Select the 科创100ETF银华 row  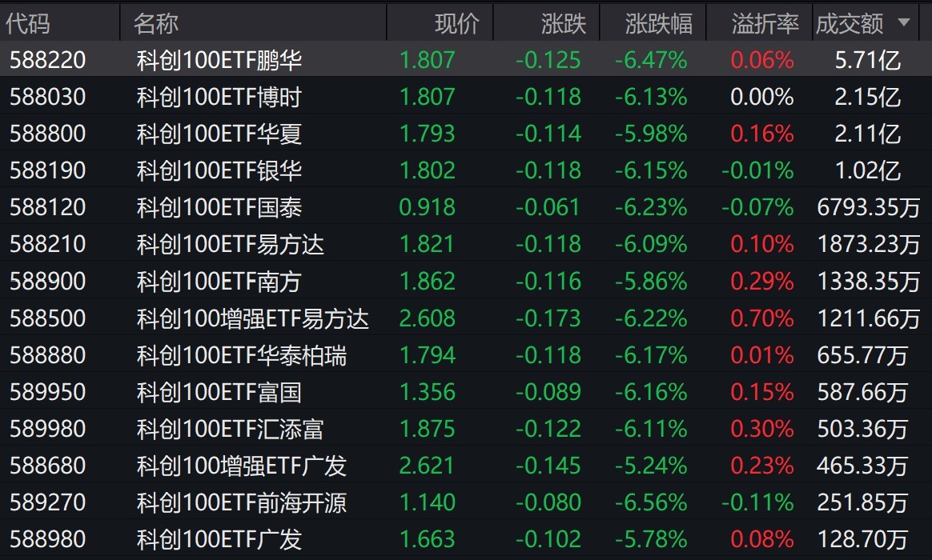point(466,170)
